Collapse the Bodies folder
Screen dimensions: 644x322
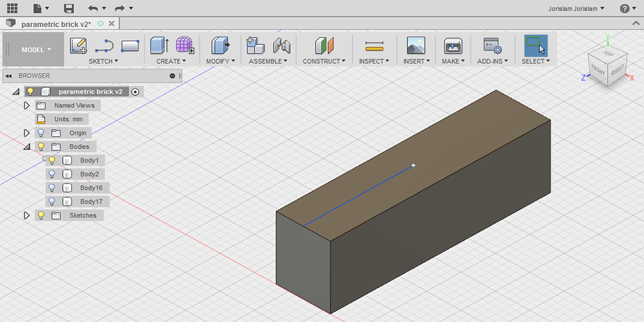click(x=27, y=147)
